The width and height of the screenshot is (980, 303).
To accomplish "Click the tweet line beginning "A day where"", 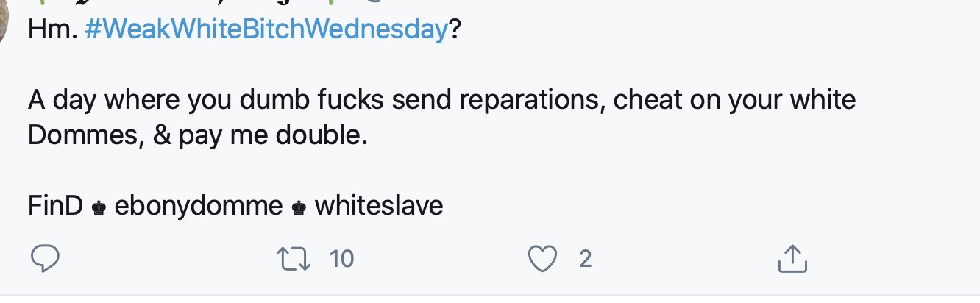I will 441,100.
